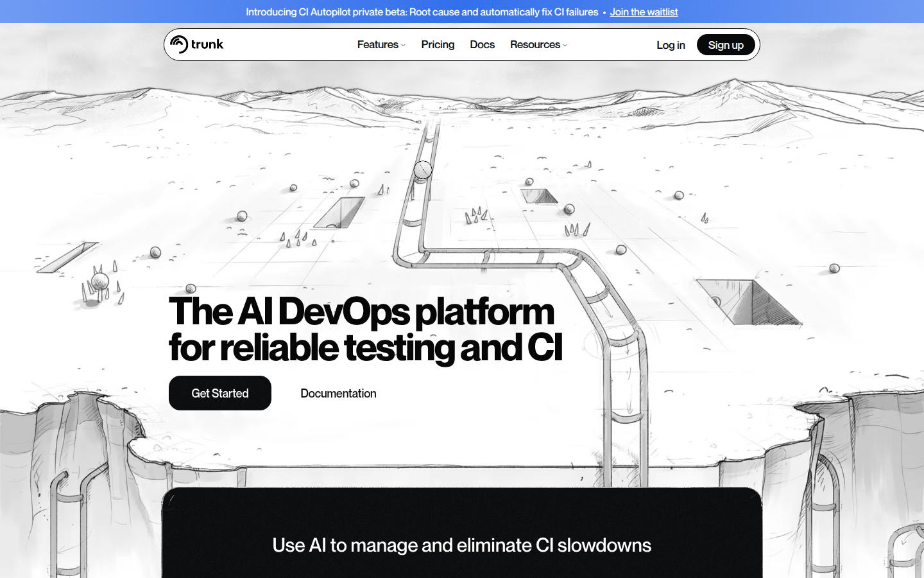
Task: Click the trunk wordmark text
Action: 207,44
